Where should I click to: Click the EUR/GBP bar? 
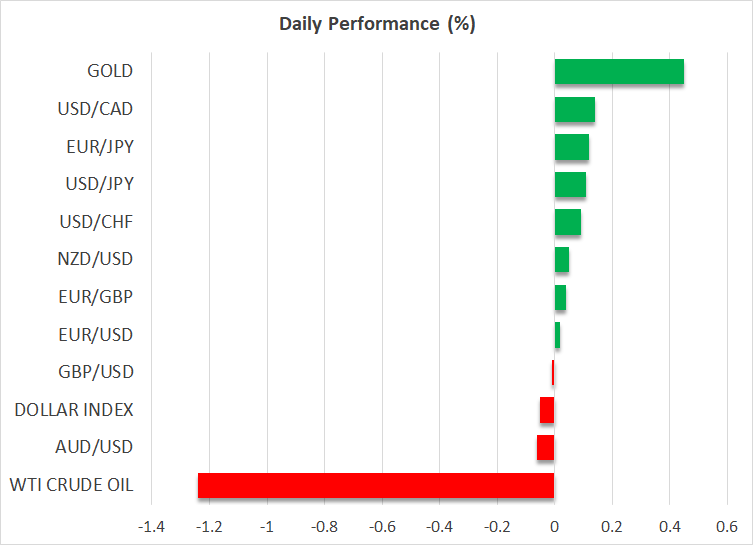pyautogui.click(x=560, y=297)
